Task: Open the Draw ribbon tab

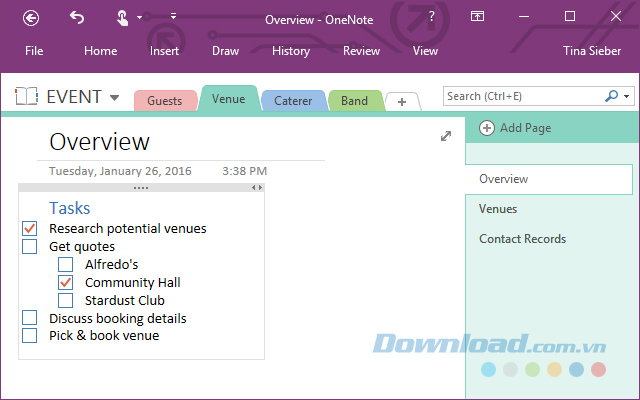Action: pos(225,51)
